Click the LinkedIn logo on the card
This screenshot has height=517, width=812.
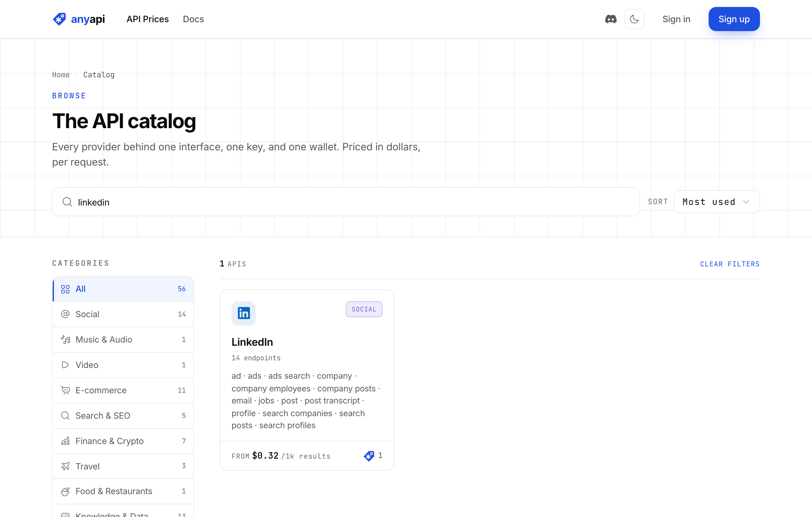point(244,313)
